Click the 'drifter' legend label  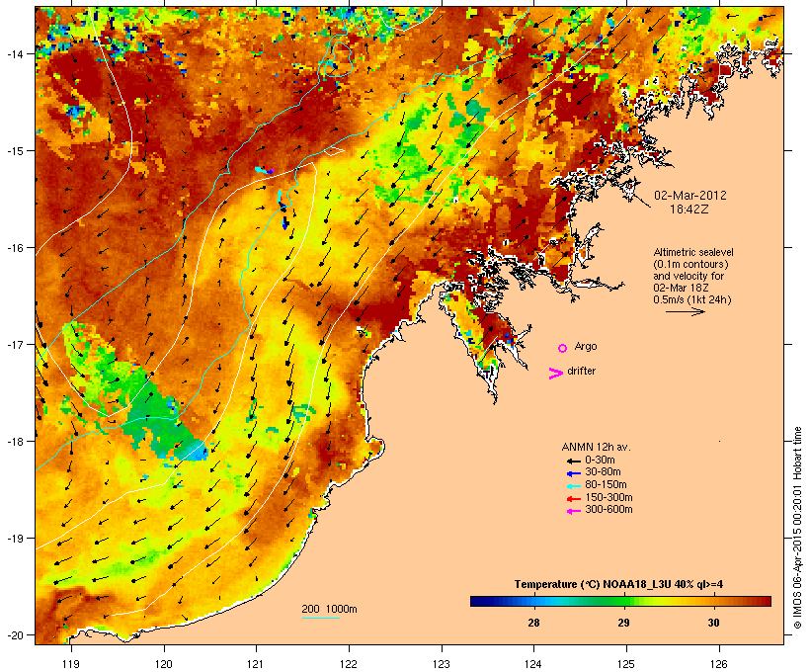581,371
